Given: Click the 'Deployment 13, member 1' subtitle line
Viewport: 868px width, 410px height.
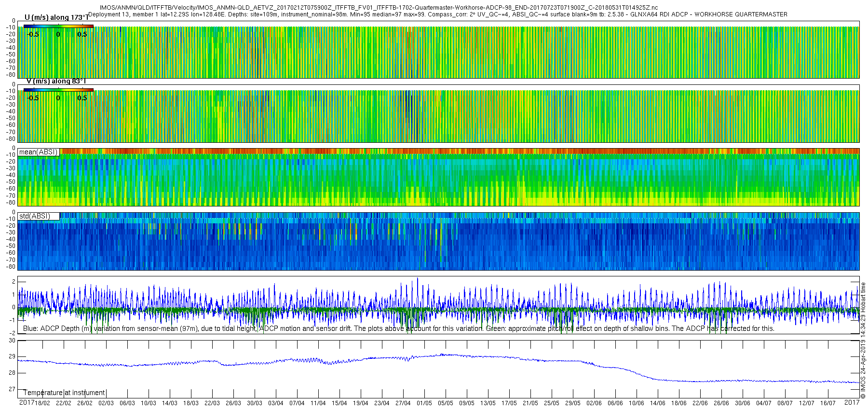Looking at the screenshot, I should pyautogui.click(x=438, y=14).
